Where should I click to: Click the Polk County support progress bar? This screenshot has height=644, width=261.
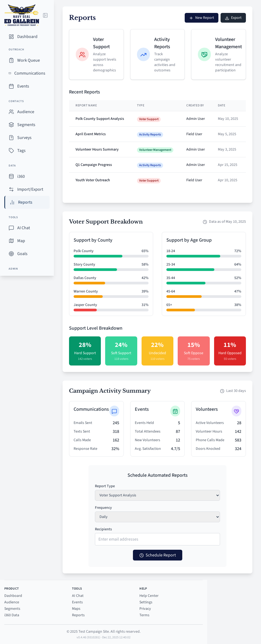111,256
